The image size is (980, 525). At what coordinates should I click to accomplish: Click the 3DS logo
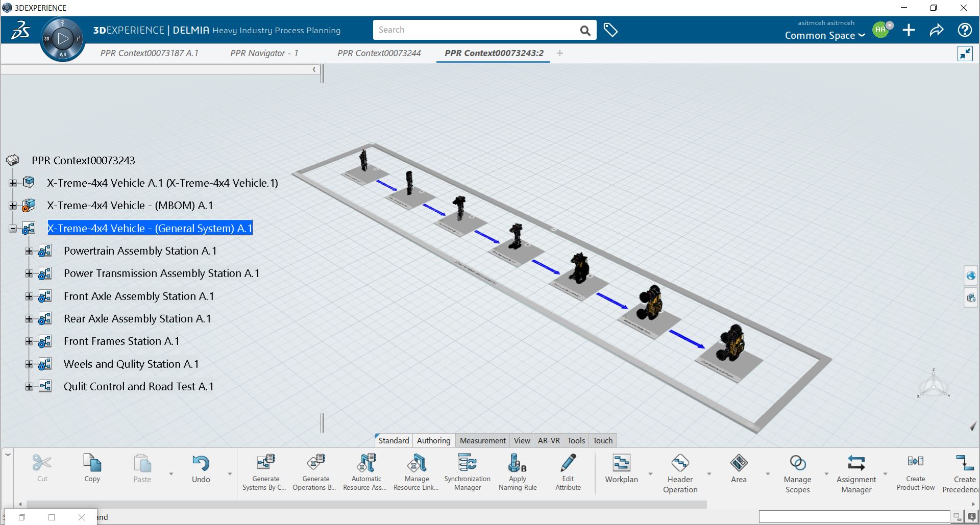click(x=20, y=30)
